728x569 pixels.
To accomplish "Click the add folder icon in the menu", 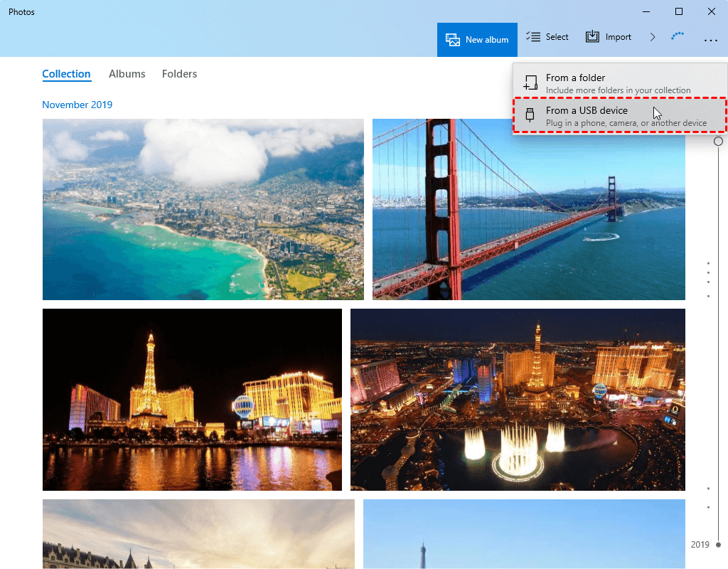I will [530, 83].
